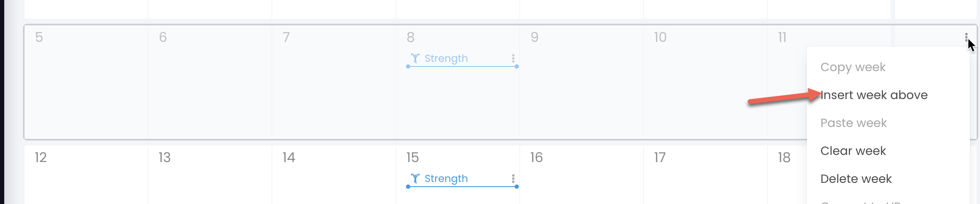
Task: Select Paste week menu entry
Action: tap(854, 123)
